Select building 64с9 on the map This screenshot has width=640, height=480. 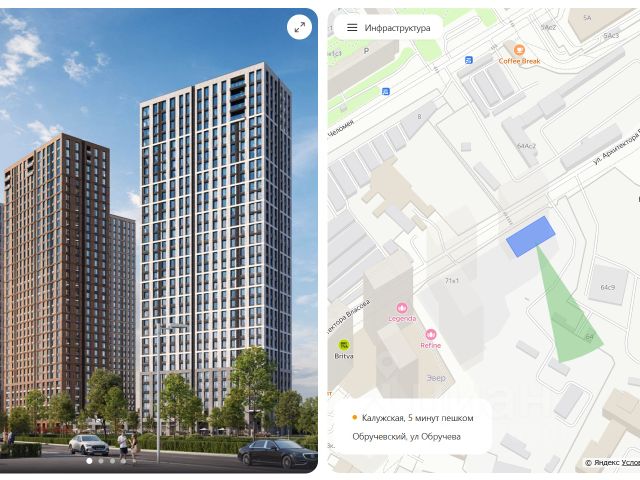click(607, 287)
